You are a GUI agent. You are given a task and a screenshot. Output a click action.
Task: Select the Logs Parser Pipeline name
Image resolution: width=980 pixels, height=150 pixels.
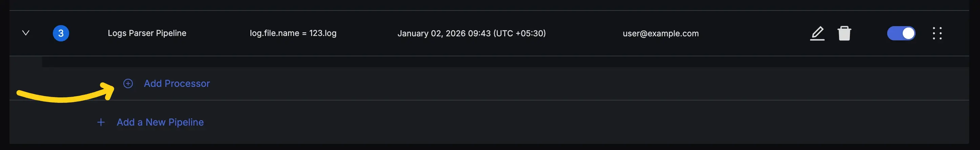(x=147, y=33)
